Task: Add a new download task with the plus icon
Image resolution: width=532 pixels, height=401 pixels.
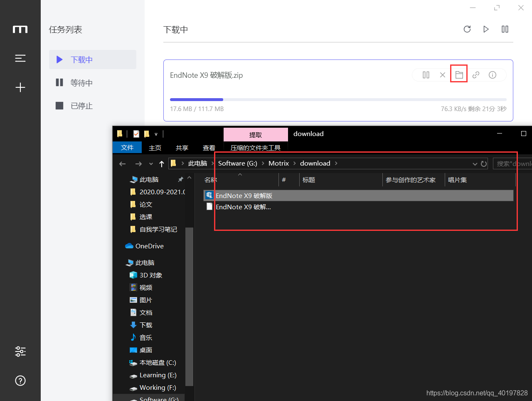Action: [20, 87]
